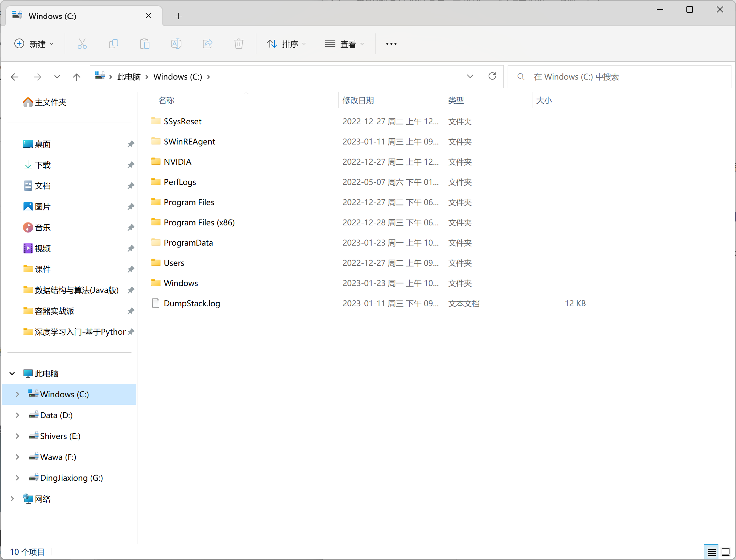
Task: Collapse the 此电脑 tree node
Action: (12, 373)
